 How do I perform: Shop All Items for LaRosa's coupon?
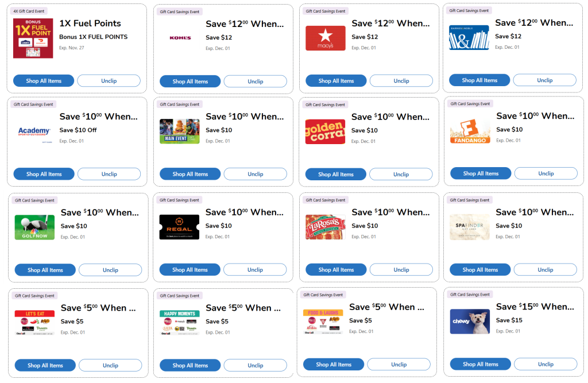(x=336, y=269)
